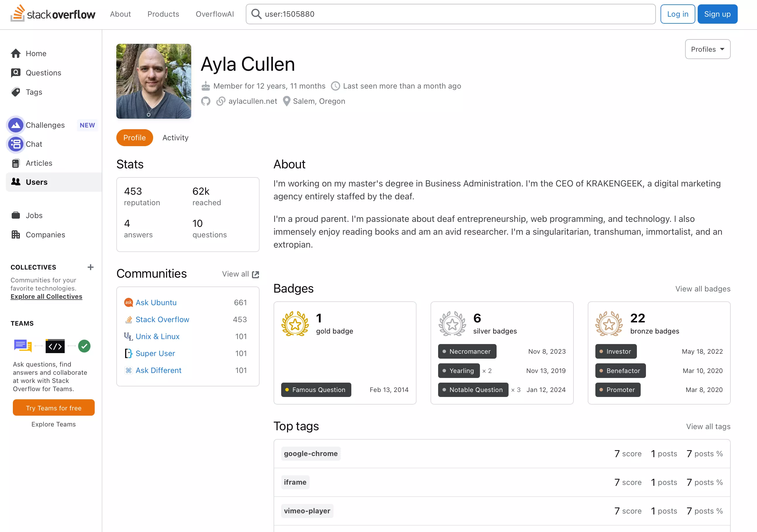The width and height of the screenshot is (757, 532).
Task: Open the Explore Teams link
Action: (54, 424)
